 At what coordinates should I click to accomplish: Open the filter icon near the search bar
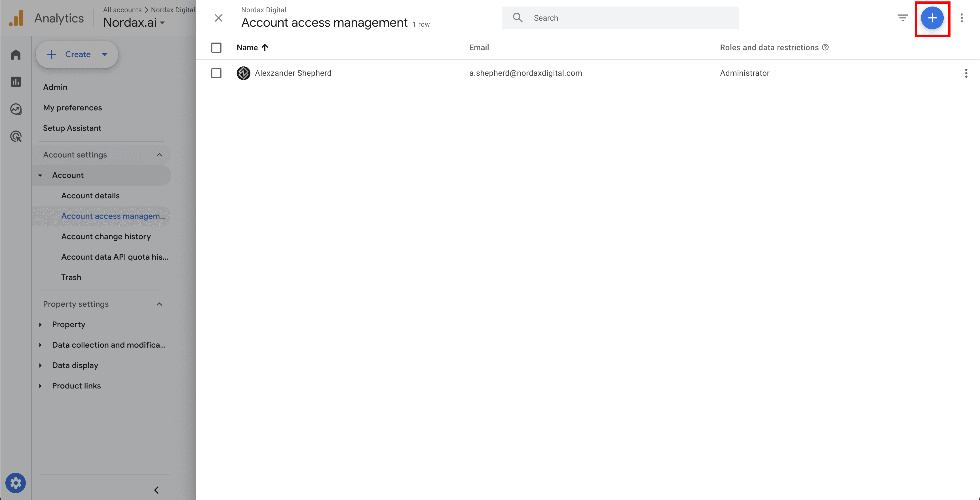[x=903, y=18]
